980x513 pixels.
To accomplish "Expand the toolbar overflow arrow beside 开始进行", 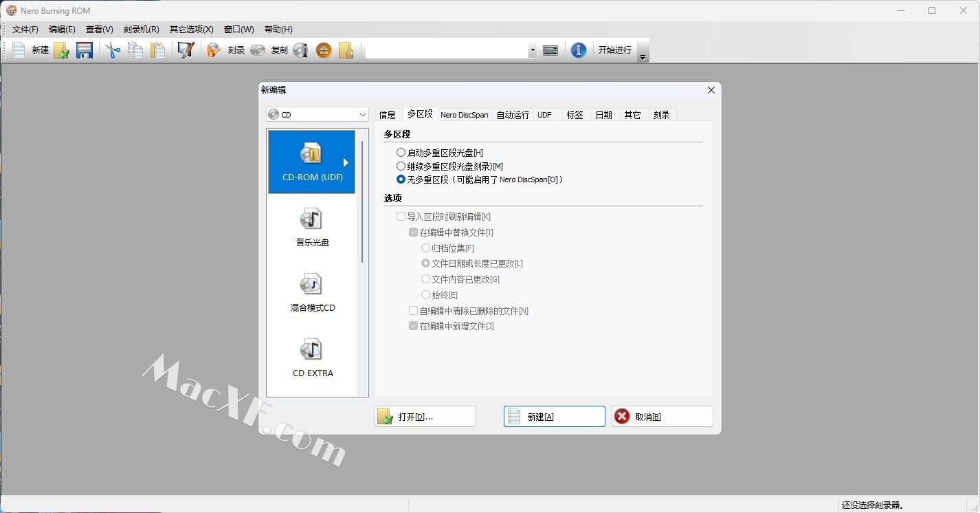I will click(643, 57).
